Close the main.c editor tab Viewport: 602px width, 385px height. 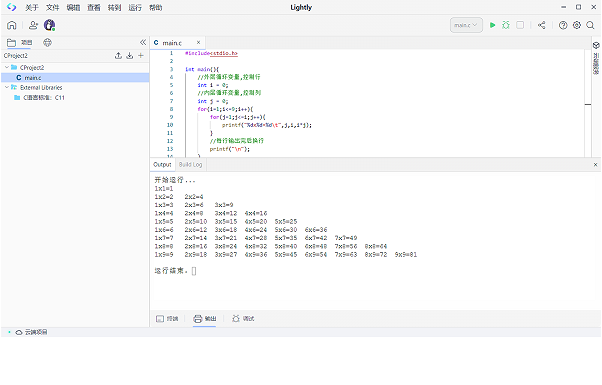198,43
